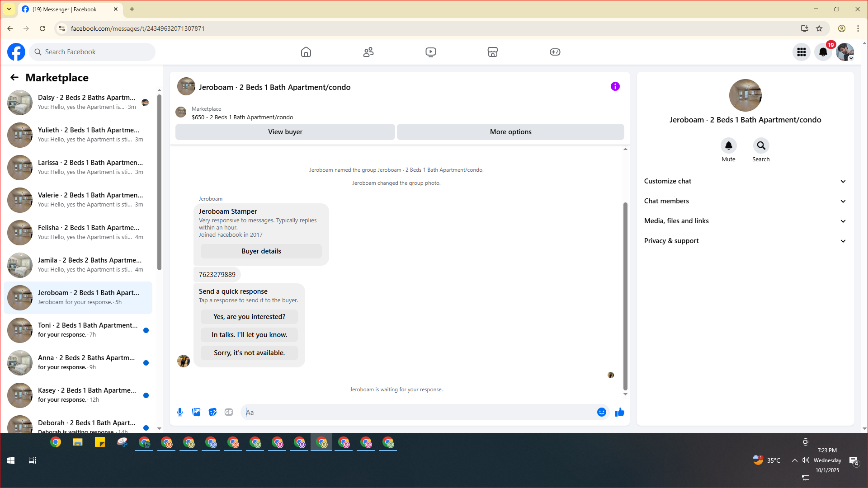Screen dimensions: 868x488
Task: Search in conversation using magnifier icon
Action: [761, 145]
